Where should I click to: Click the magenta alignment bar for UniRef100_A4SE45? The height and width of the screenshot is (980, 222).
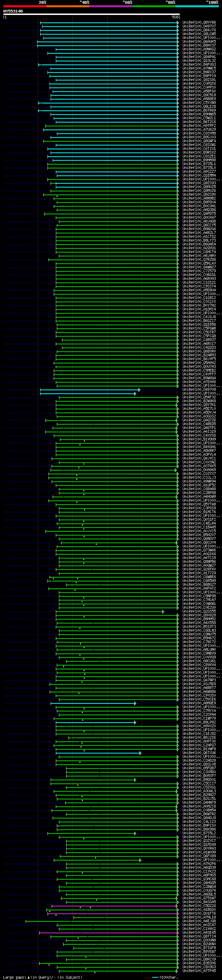(109, 932)
